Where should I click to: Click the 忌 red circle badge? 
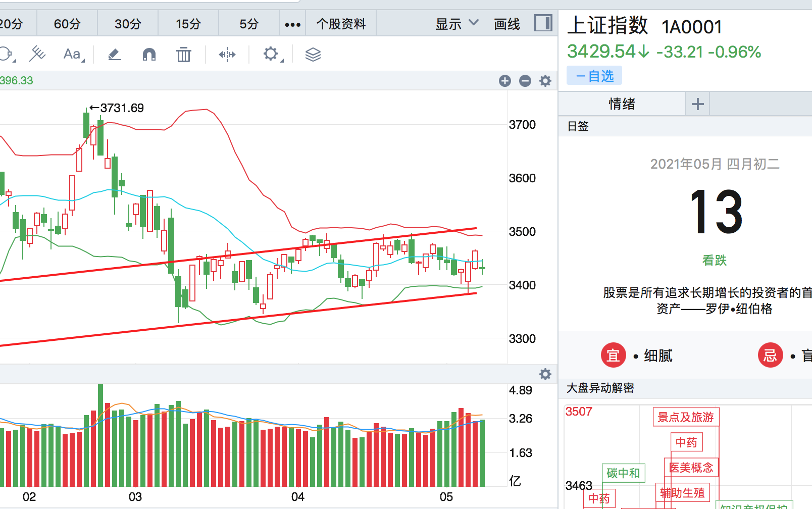coord(771,355)
